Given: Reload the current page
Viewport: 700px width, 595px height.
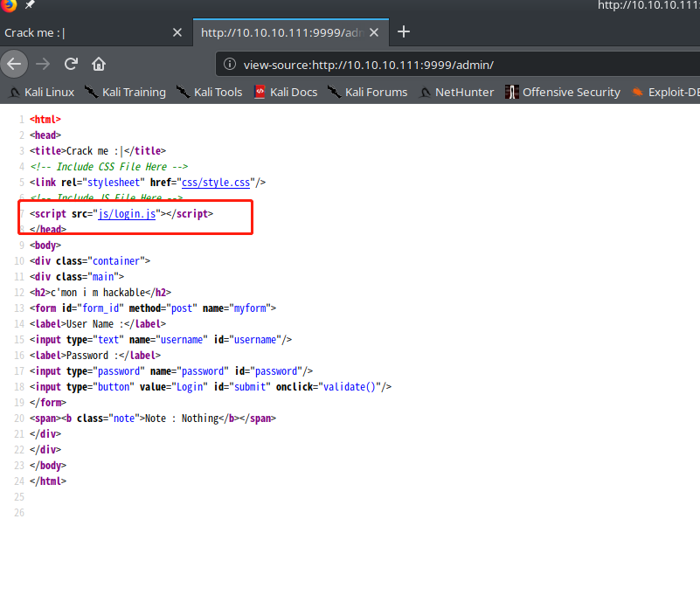Looking at the screenshot, I should click(x=71, y=65).
